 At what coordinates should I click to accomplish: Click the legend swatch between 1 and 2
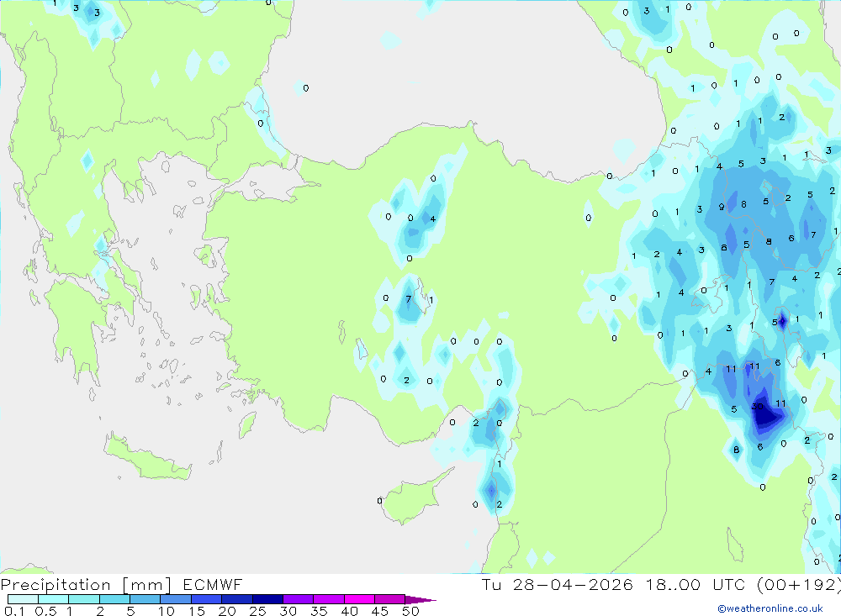pyautogui.click(x=83, y=599)
